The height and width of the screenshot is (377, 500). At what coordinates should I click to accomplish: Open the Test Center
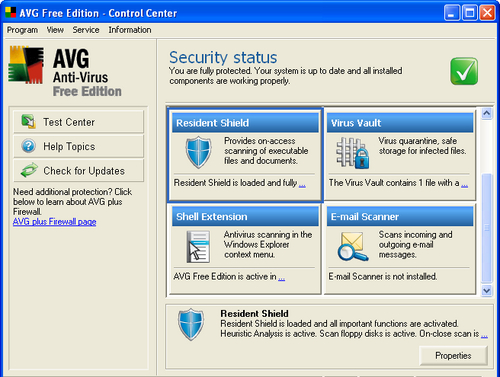(79, 122)
